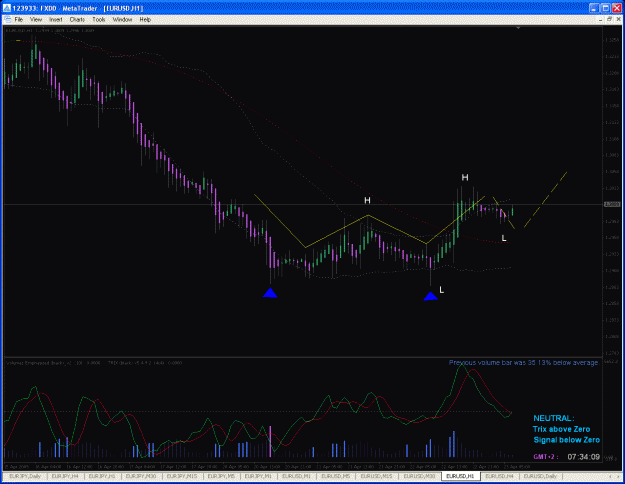This screenshot has height=484, width=625.
Task: Open the File menu
Action: click(18, 20)
